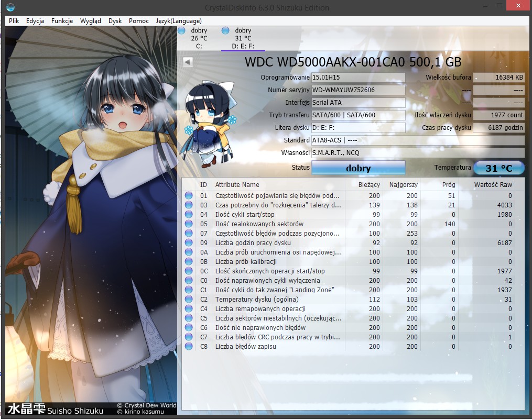Click the status icon of attribute C4
Image resolution: width=532 pixels, height=420 pixels.
point(189,309)
